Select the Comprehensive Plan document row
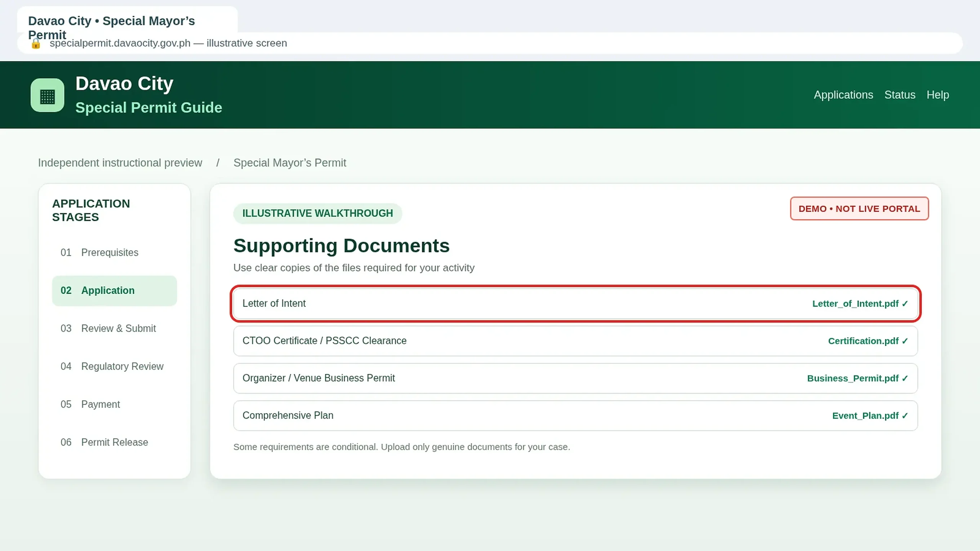The width and height of the screenshot is (980, 551). coord(576,416)
